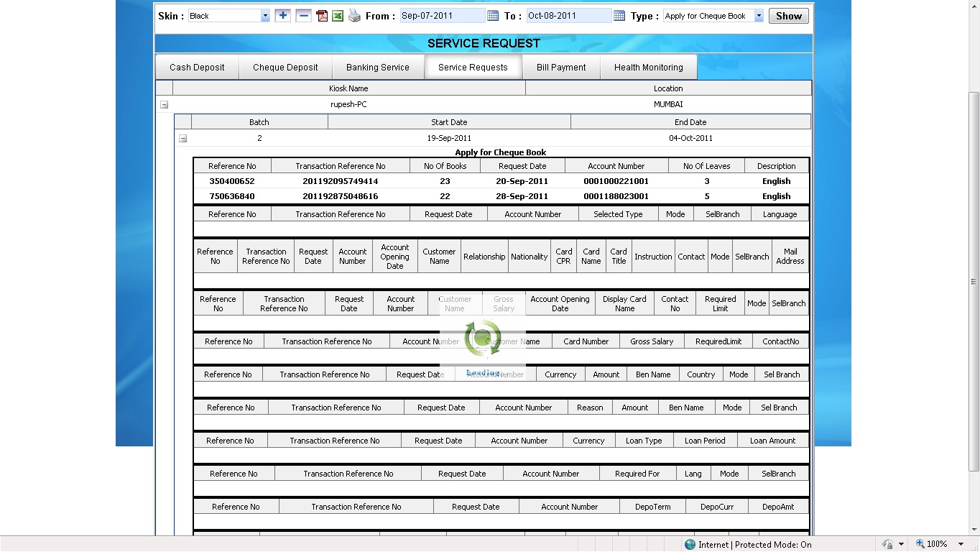
Task: Click the Relationship column header
Action: (484, 257)
